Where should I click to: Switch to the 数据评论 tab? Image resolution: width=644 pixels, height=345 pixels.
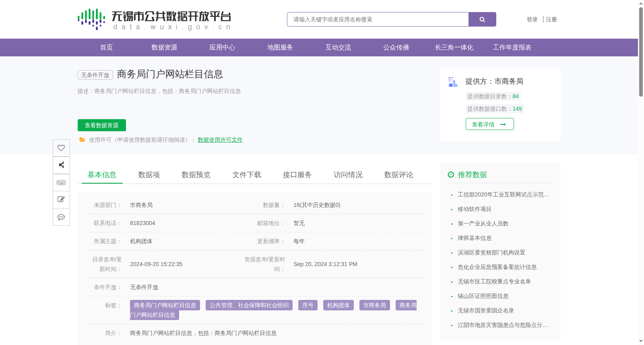click(x=399, y=175)
